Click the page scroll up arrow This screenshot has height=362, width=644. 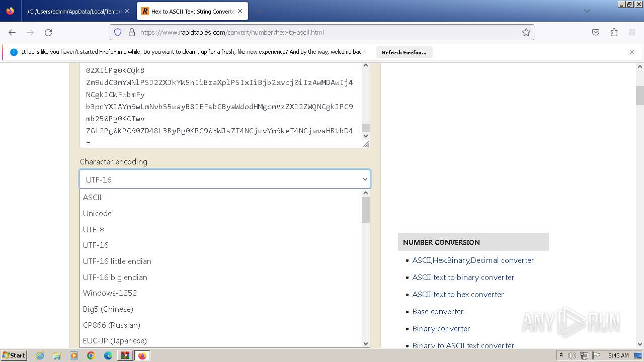[x=640, y=66]
